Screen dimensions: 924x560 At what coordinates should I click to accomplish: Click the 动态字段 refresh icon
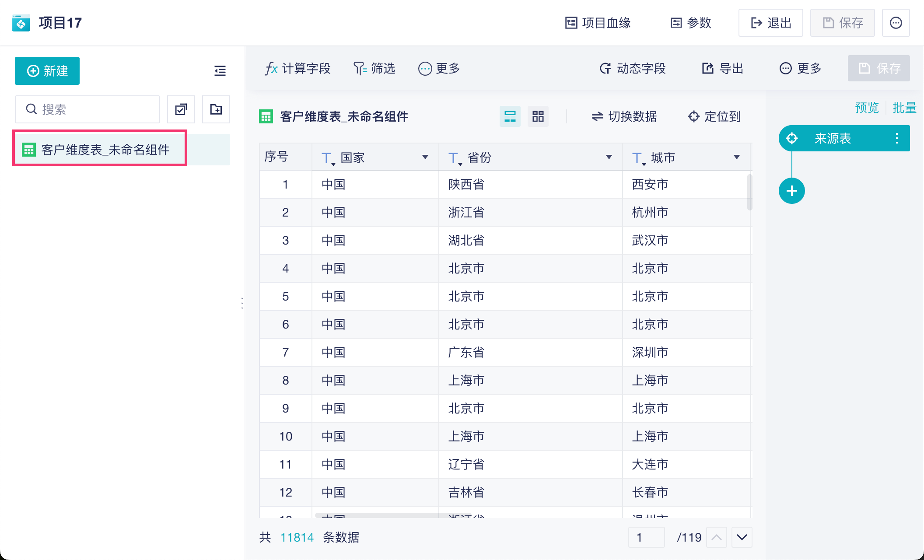click(605, 69)
